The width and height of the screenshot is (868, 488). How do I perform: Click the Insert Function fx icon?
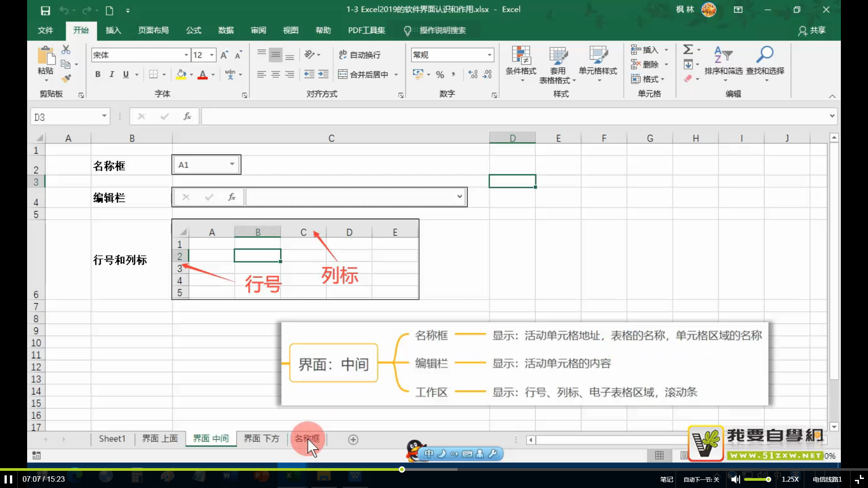(x=187, y=117)
